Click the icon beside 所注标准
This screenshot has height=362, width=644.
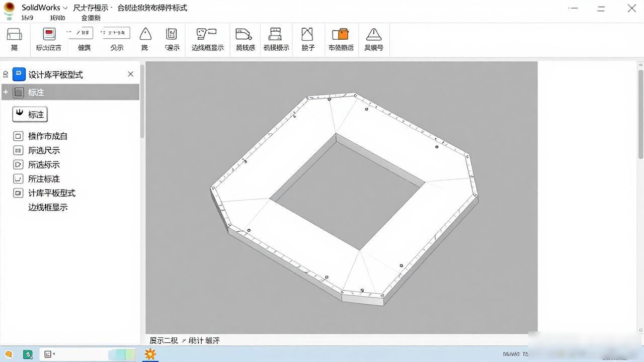[18, 178]
